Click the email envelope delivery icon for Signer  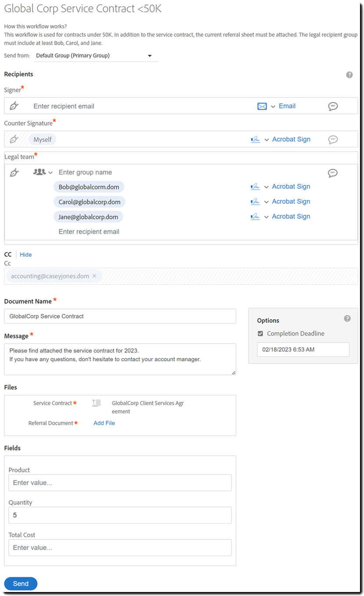point(262,106)
